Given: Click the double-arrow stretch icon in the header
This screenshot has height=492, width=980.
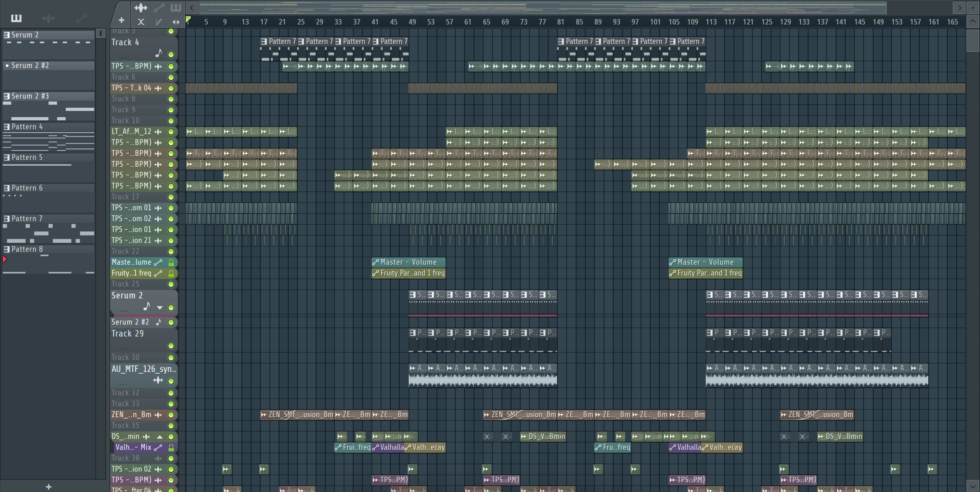Looking at the screenshot, I should [x=176, y=22].
